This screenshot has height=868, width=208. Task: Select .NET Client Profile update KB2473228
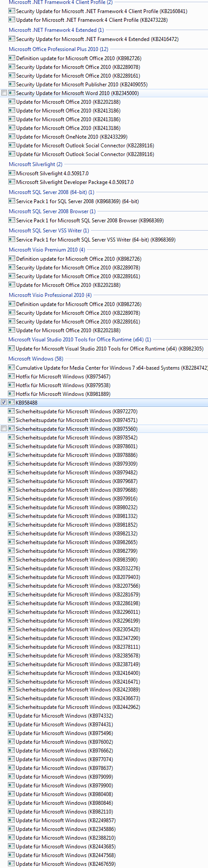(x=92, y=20)
